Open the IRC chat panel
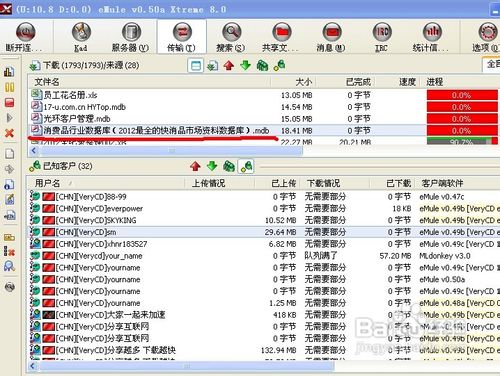This screenshot has width=500, height=376. tap(382, 37)
